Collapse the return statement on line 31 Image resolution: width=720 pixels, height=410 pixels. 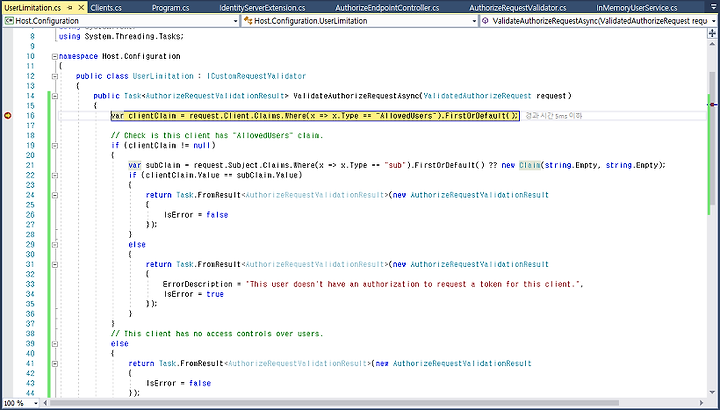[55, 264]
